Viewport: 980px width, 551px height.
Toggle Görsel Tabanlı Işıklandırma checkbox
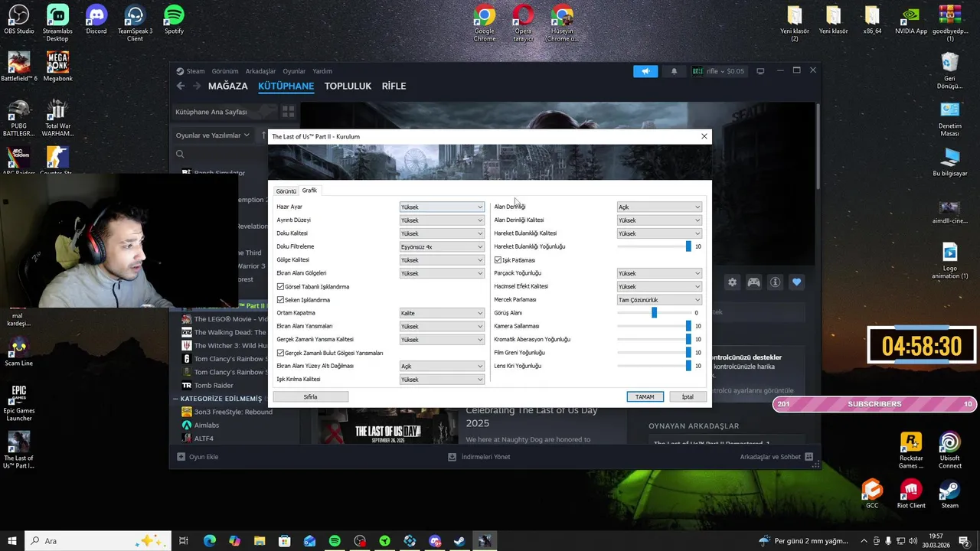coord(280,287)
